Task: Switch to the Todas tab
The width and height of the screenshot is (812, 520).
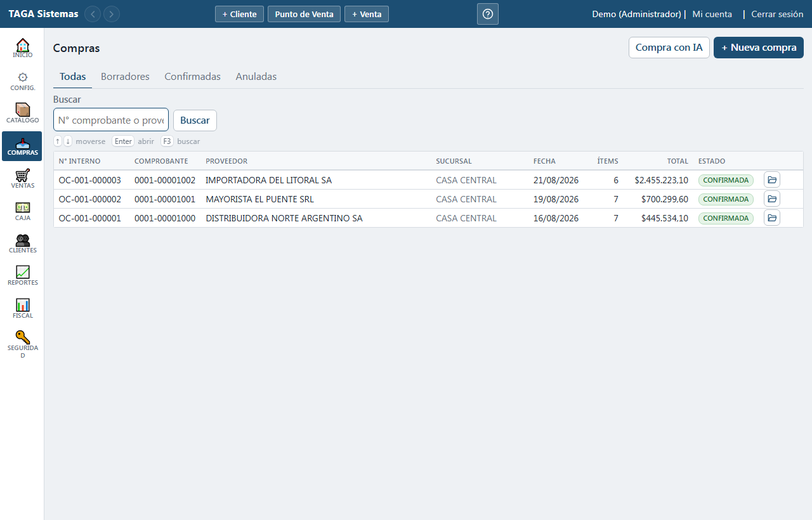Action: pyautogui.click(x=73, y=77)
